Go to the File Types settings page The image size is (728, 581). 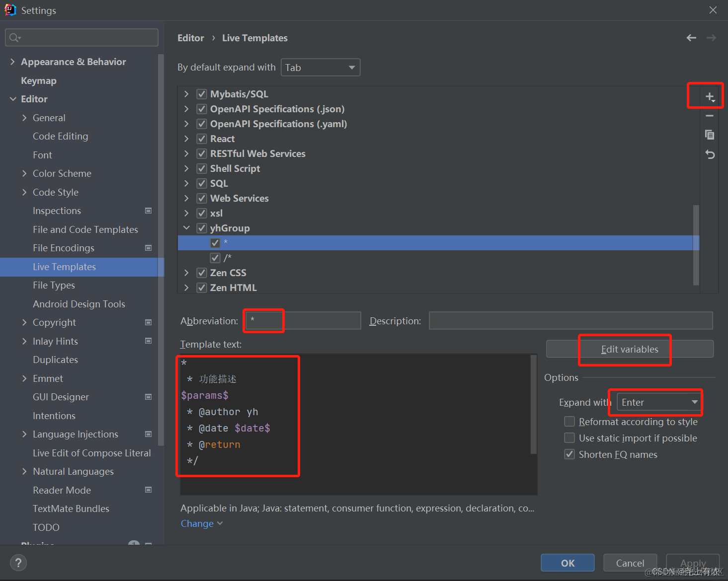click(x=54, y=285)
